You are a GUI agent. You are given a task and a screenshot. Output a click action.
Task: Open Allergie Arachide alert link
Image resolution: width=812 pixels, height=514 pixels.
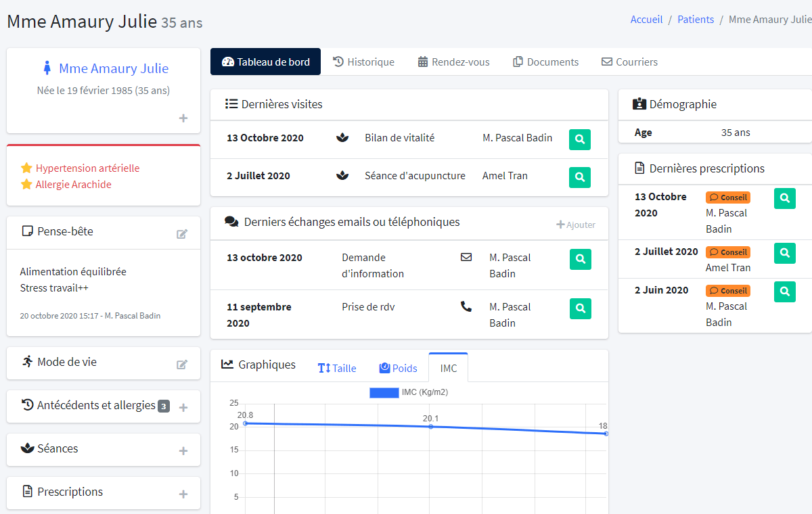coord(74,184)
